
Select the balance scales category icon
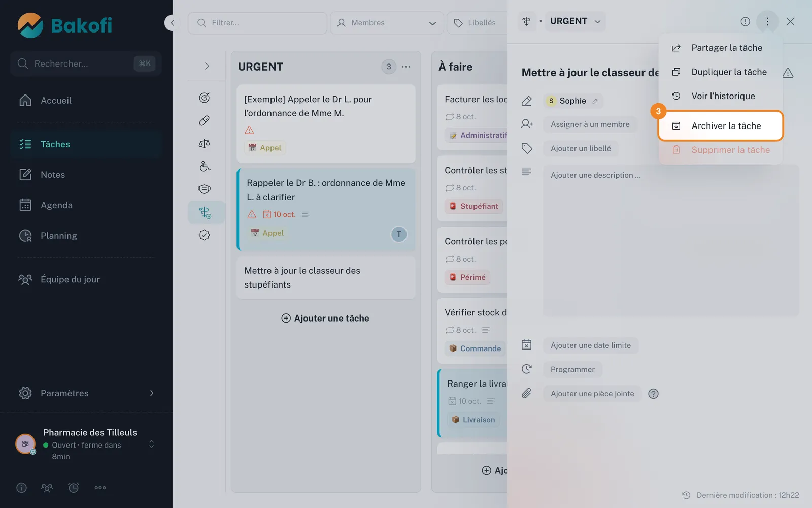(204, 143)
